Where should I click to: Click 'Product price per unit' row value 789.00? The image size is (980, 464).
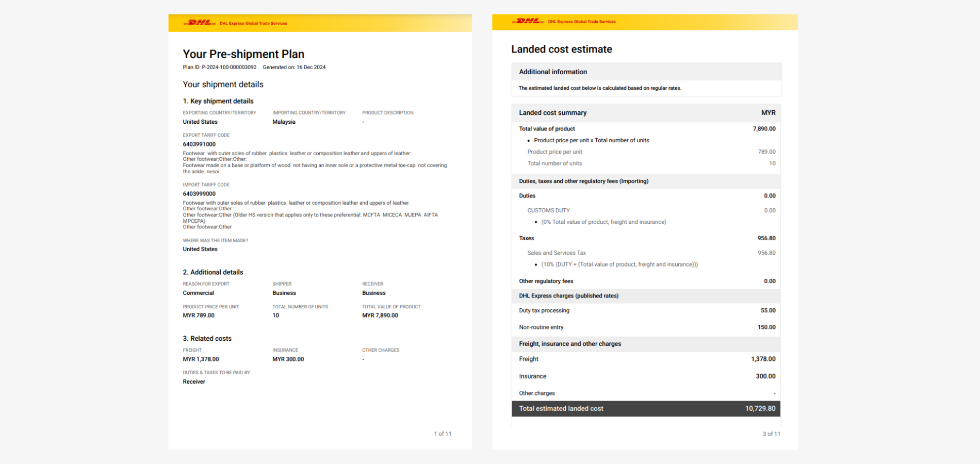[766, 152]
